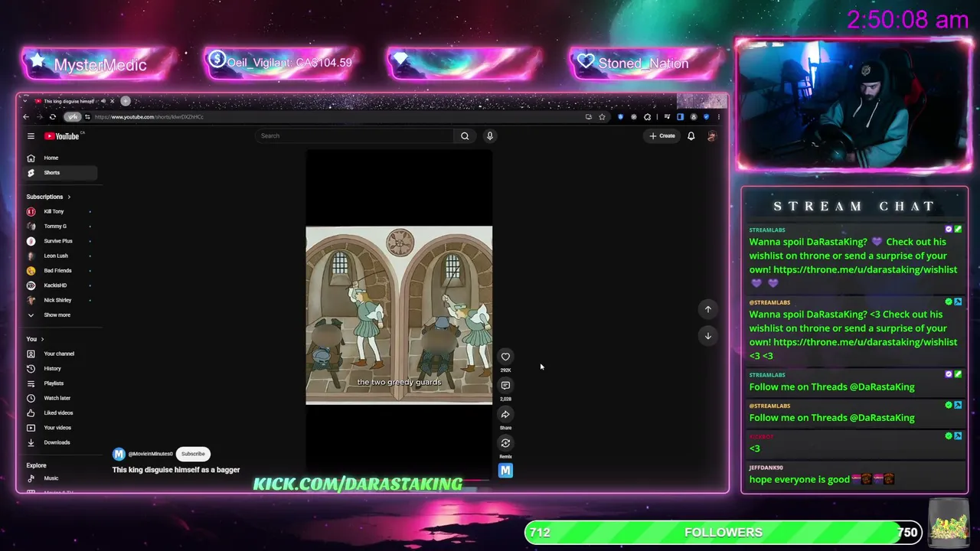Image resolution: width=980 pixels, height=551 pixels.
Task: Click the Stoned_Nation alert banner
Action: point(647,64)
